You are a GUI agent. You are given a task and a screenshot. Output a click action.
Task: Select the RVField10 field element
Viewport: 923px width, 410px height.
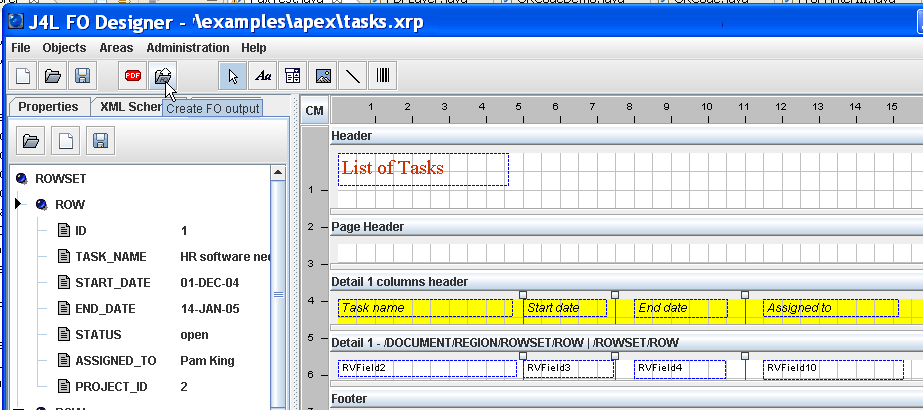pos(834,369)
